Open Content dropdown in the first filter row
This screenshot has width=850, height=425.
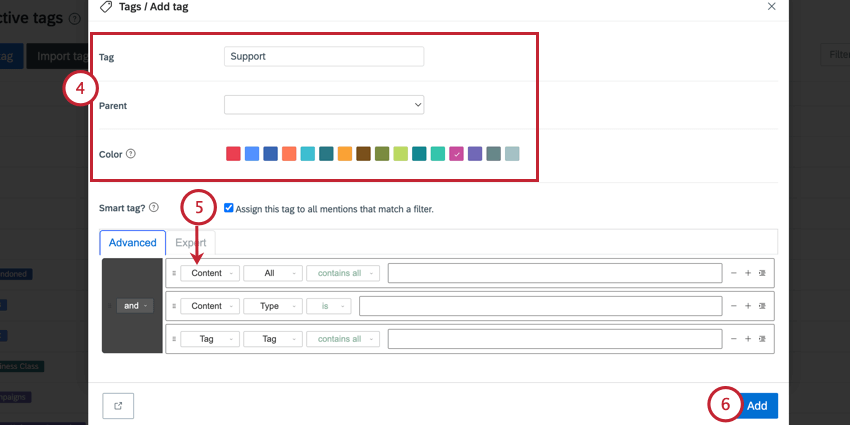pyautogui.click(x=210, y=273)
